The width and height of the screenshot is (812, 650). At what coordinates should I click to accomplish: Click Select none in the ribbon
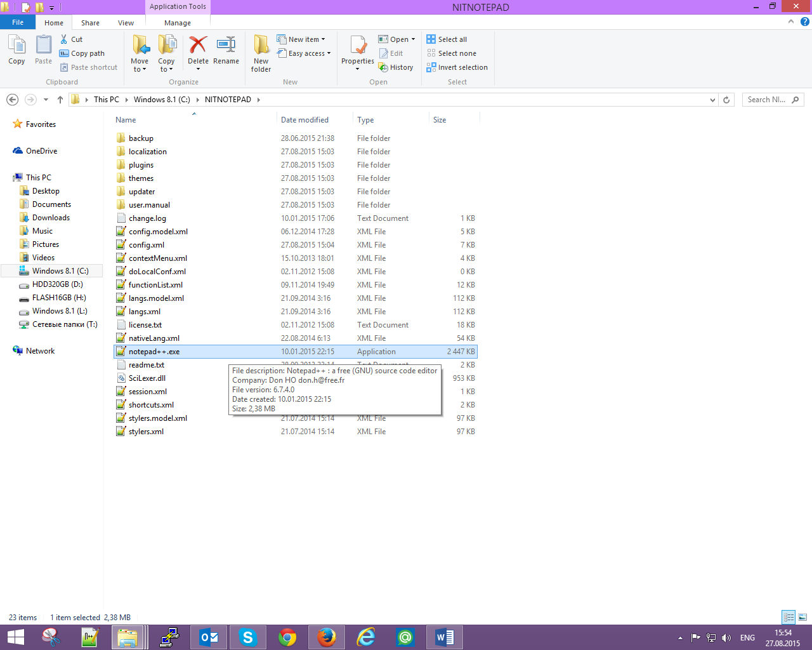point(451,53)
